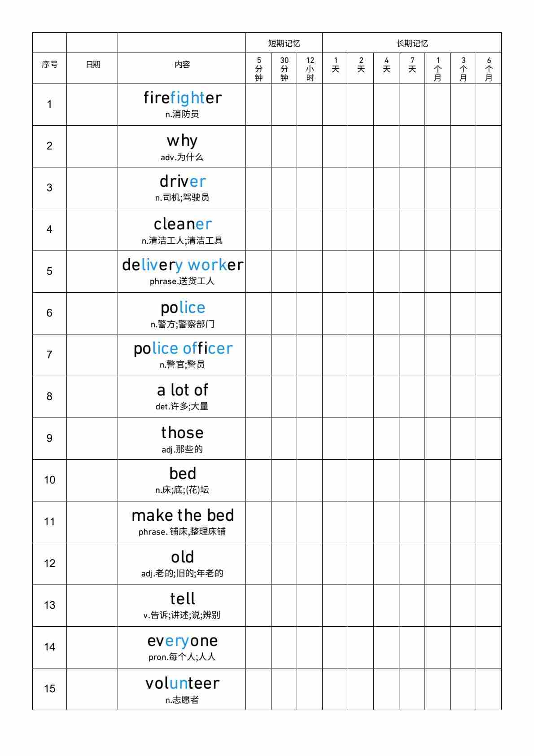Select the word "why" in the table
Viewport: 534px width, 756px height.
coord(182,141)
